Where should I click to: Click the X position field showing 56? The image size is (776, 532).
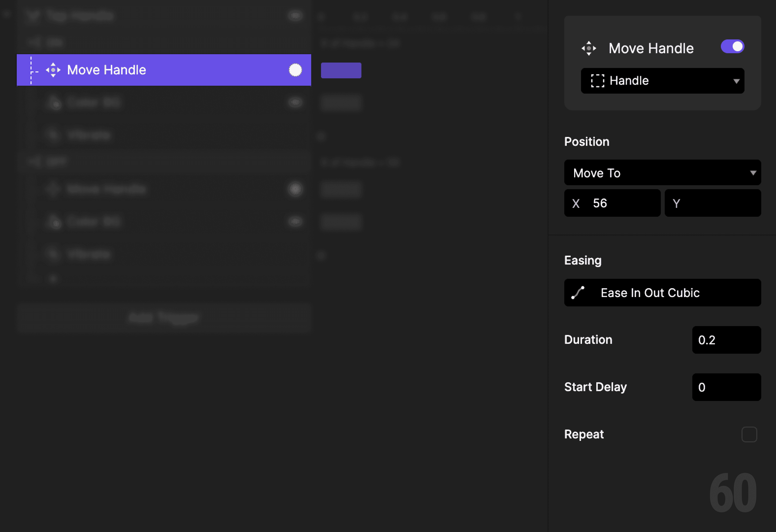click(612, 203)
